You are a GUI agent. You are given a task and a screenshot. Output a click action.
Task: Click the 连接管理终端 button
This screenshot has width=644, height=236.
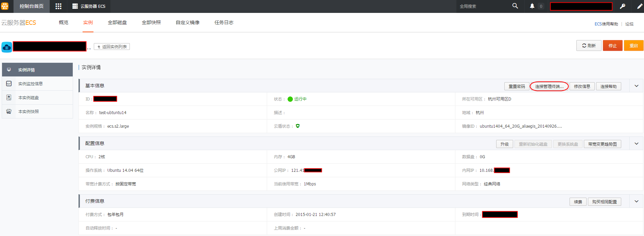point(549,87)
